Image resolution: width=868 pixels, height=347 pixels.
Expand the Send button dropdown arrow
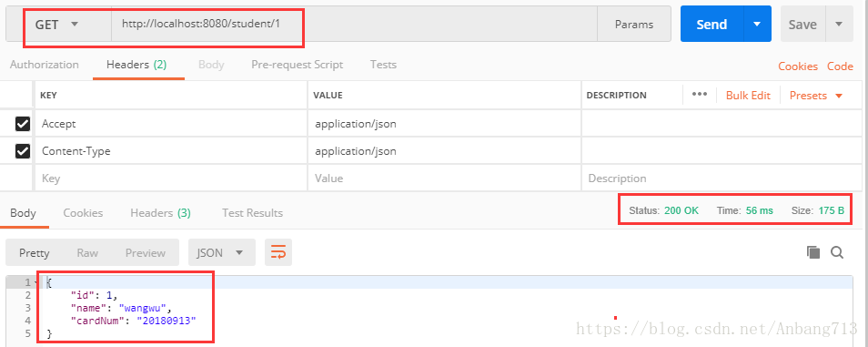point(757,25)
